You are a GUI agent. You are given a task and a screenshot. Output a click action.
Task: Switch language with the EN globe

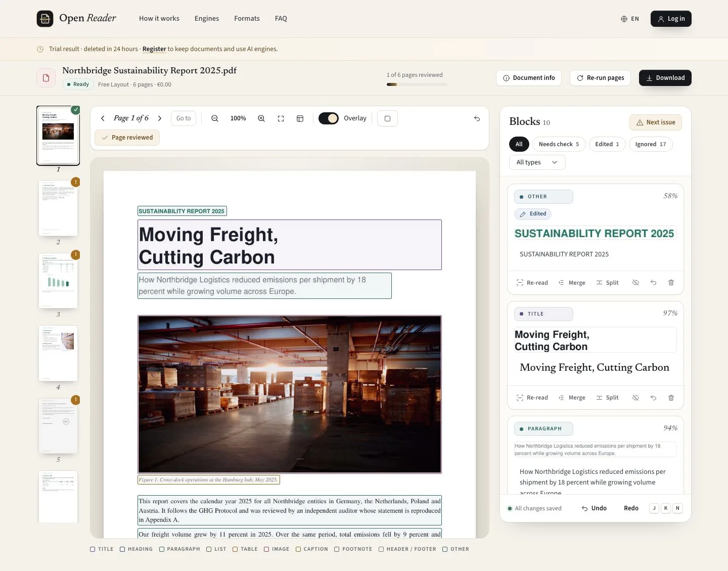[630, 19]
